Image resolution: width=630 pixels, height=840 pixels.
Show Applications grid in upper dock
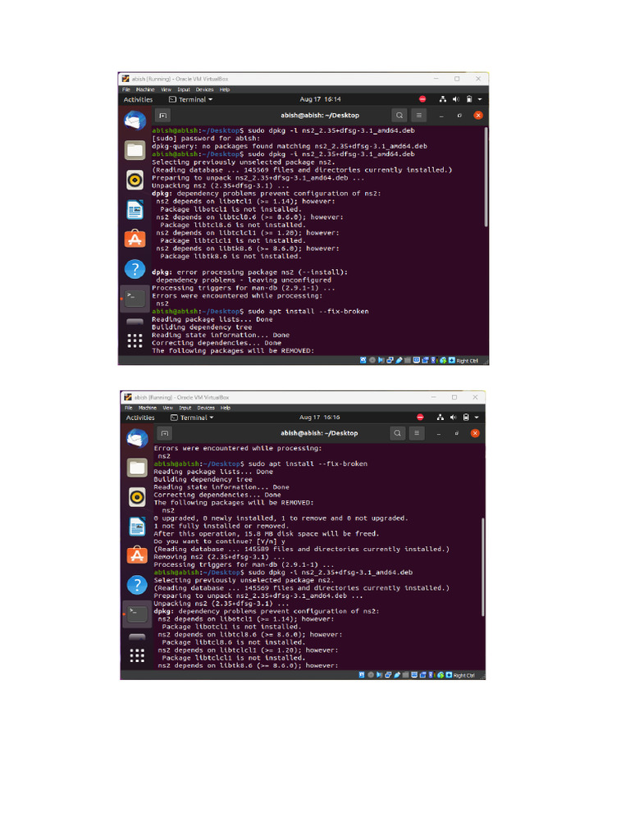click(135, 340)
